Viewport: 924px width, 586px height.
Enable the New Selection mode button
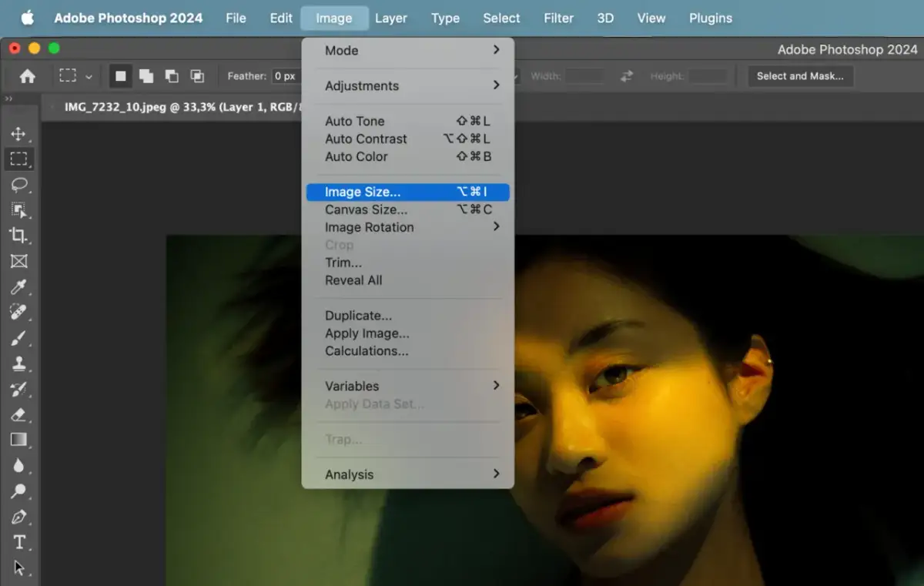(120, 76)
